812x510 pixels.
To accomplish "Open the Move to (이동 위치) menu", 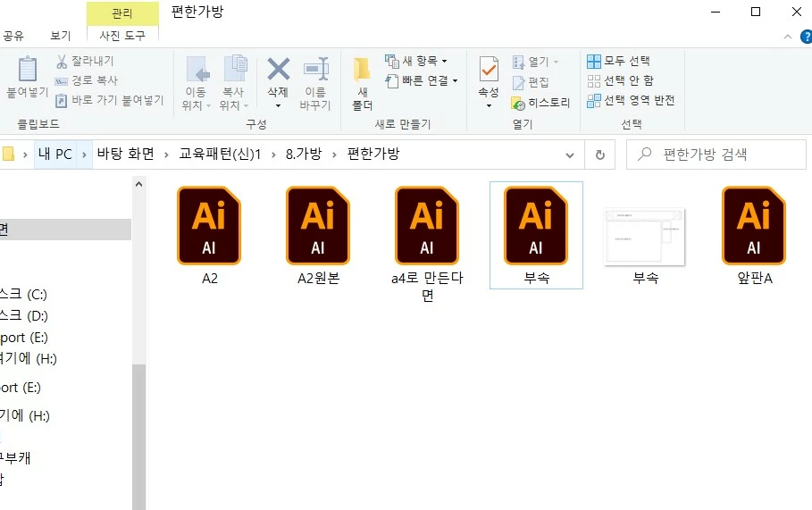I will (197, 83).
